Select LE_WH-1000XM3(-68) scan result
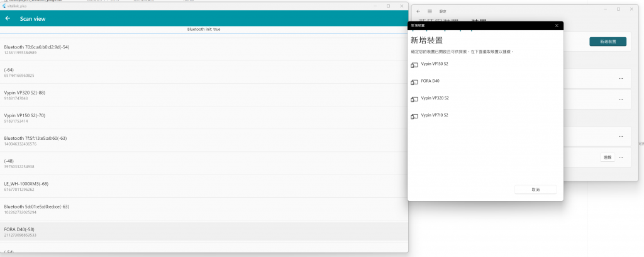Viewport: 644px width, 257px height. pyautogui.click(x=204, y=186)
